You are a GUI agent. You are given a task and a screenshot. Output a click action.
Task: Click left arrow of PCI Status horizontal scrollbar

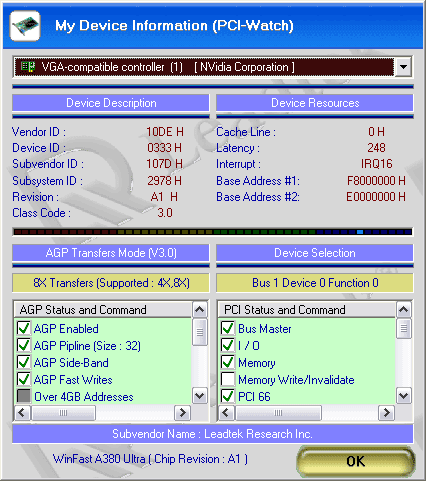tap(226, 413)
